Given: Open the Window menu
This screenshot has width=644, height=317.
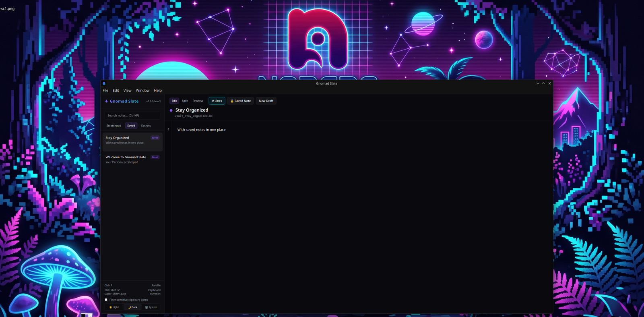Looking at the screenshot, I should (142, 91).
